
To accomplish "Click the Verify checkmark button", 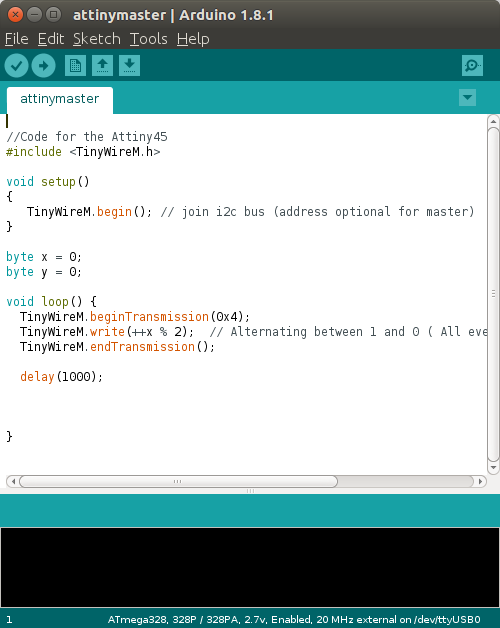I will point(16,66).
